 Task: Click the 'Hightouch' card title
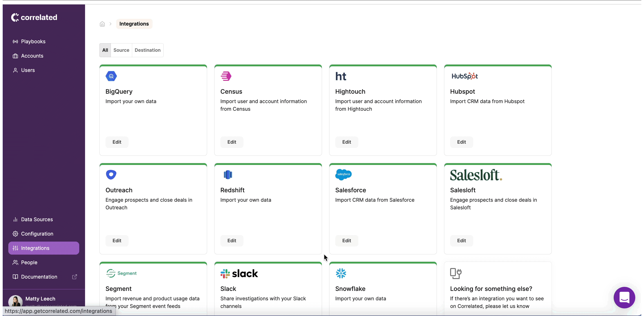pos(350,92)
